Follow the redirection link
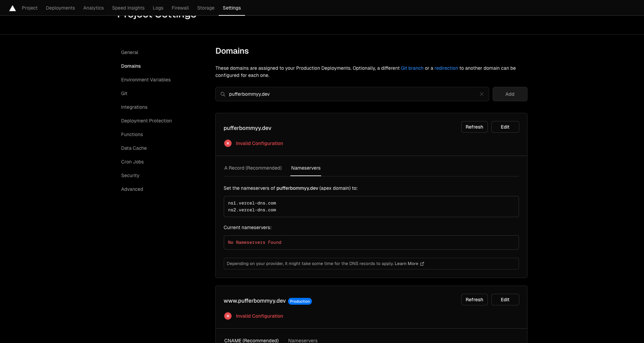This screenshot has height=343, width=644. (x=446, y=68)
